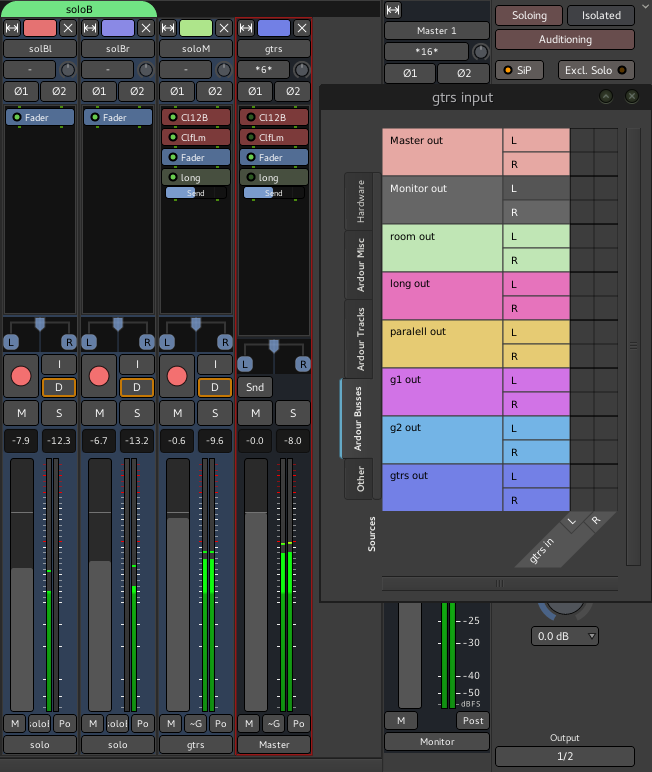Viewport: 652px width, 772px height.
Task: Select the Hardware sources tab
Action: [x=360, y=200]
